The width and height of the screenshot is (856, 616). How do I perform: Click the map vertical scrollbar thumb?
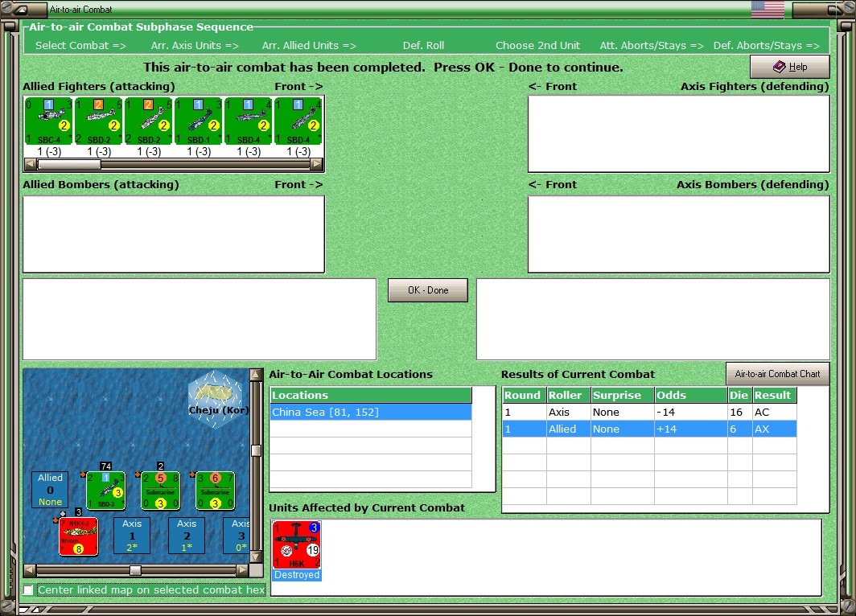pyautogui.click(x=256, y=450)
